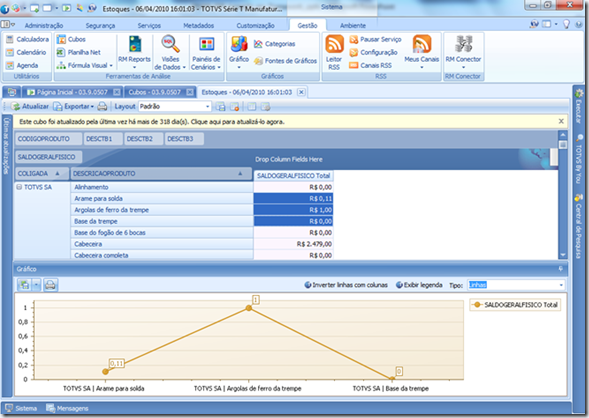Sort by the COLIGADA row field

41,174
